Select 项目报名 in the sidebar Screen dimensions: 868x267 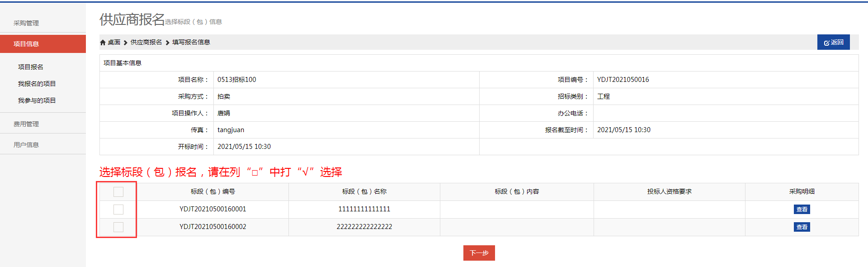tap(31, 67)
